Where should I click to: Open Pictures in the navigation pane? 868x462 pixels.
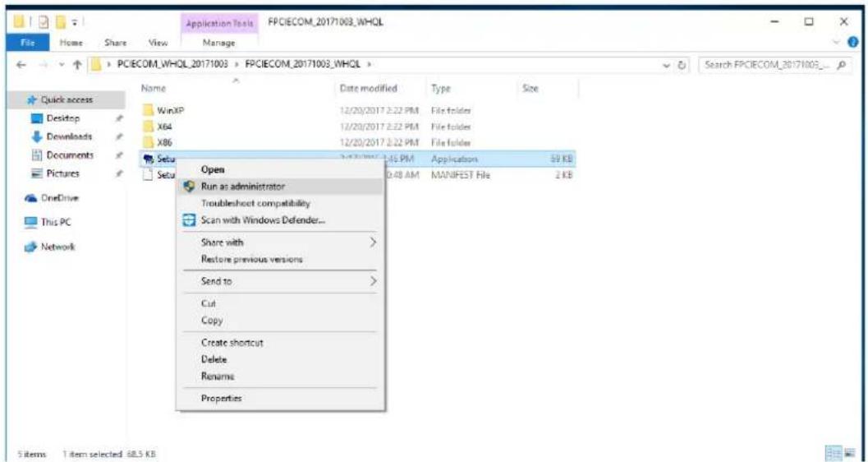point(62,173)
